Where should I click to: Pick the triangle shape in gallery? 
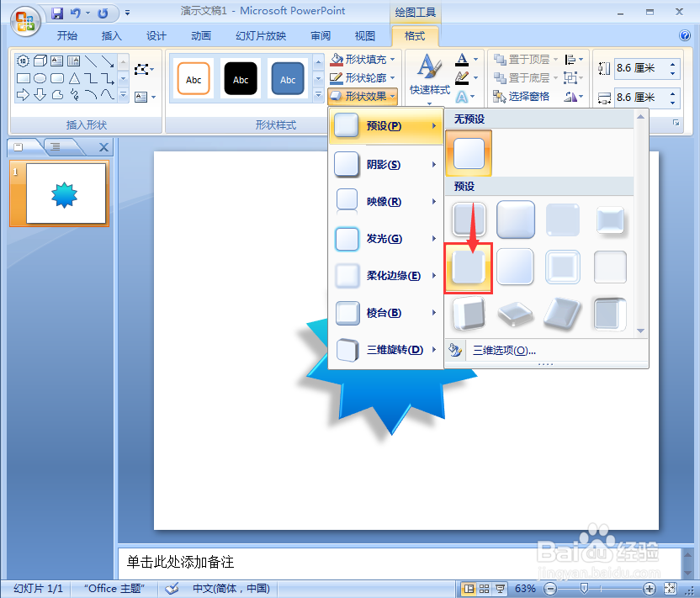click(x=75, y=78)
